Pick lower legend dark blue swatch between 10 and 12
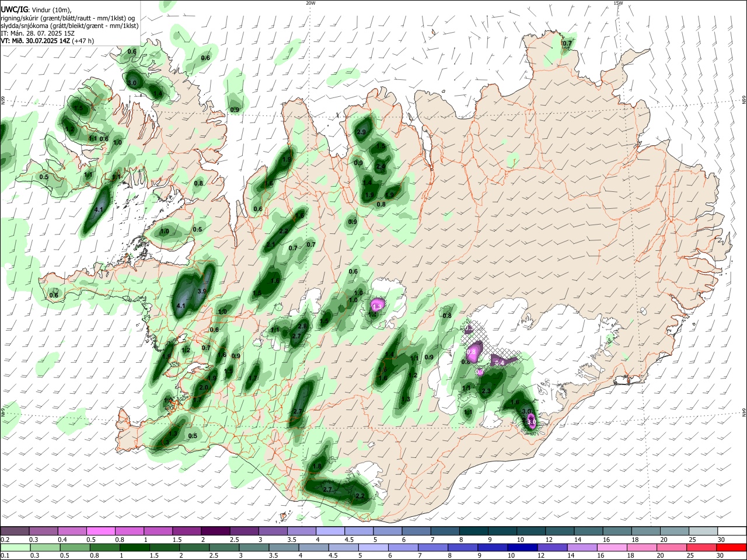747x560 pixels. [x=522, y=547]
